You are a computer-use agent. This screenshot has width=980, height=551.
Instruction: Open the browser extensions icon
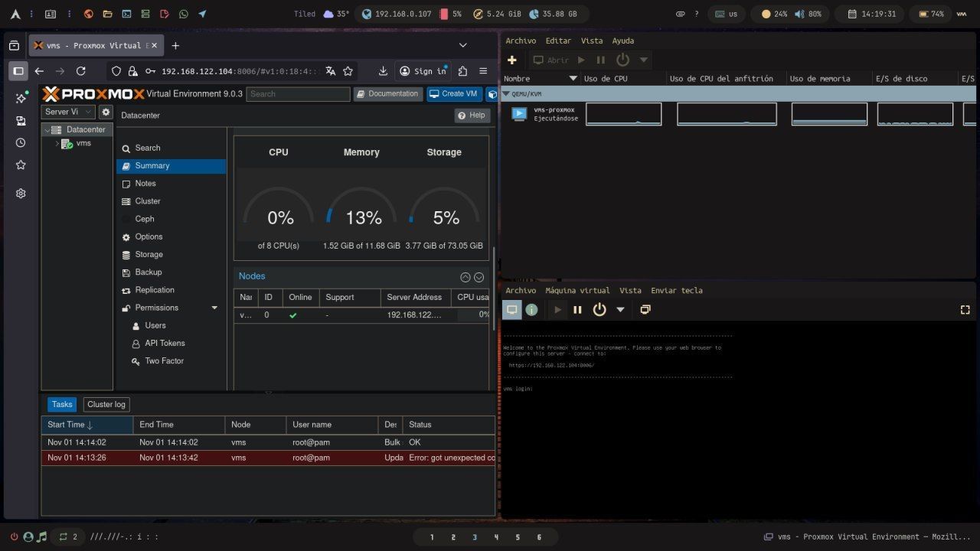462,71
